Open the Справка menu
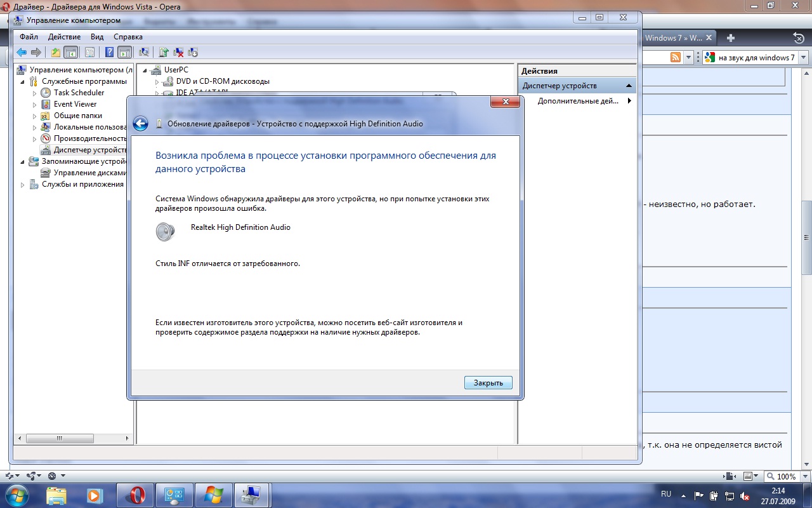The width and height of the screenshot is (812, 508). [x=128, y=37]
